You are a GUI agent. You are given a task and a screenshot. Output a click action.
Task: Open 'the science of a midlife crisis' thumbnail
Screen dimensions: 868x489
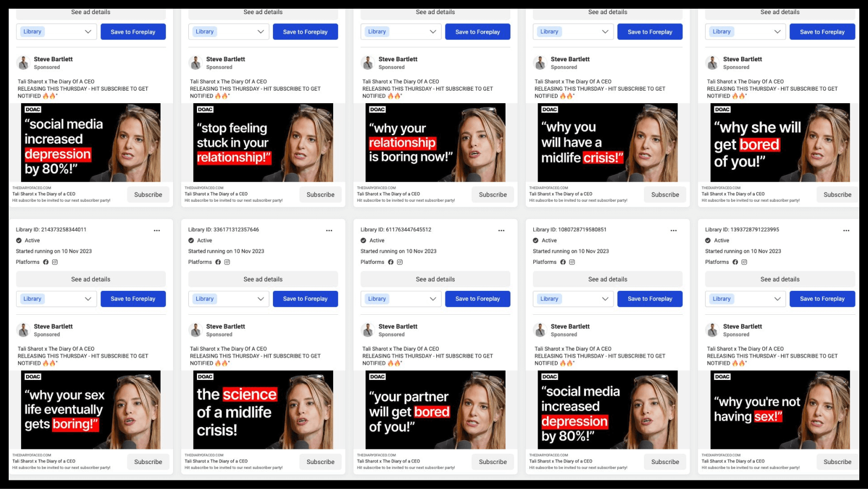click(263, 410)
